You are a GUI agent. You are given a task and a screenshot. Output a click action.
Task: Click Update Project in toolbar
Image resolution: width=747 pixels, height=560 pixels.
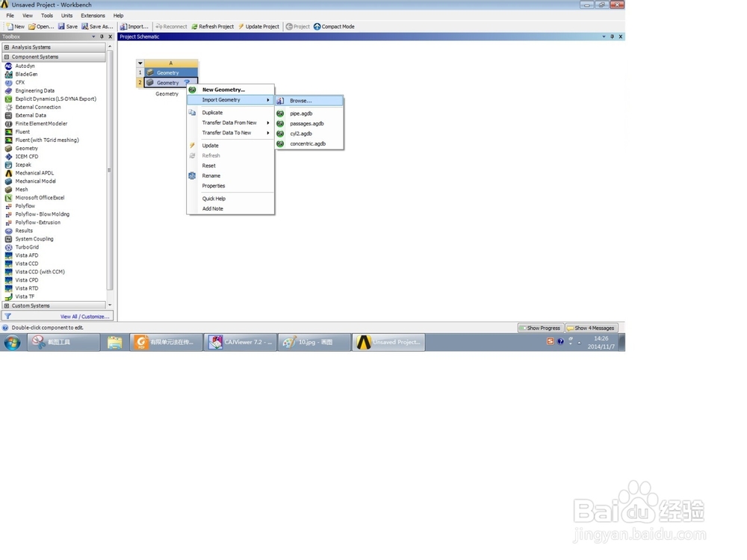point(258,27)
